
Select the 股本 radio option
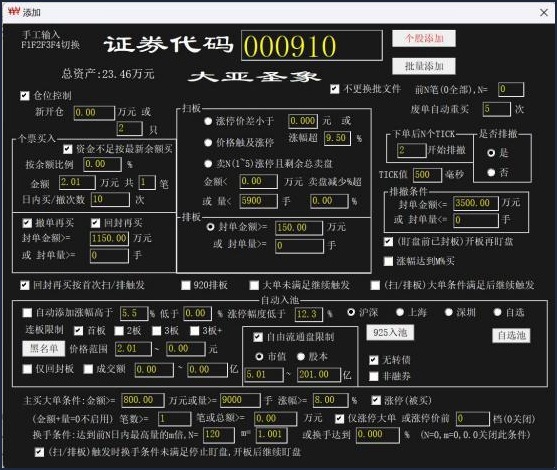pyautogui.click(x=301, y=356)
